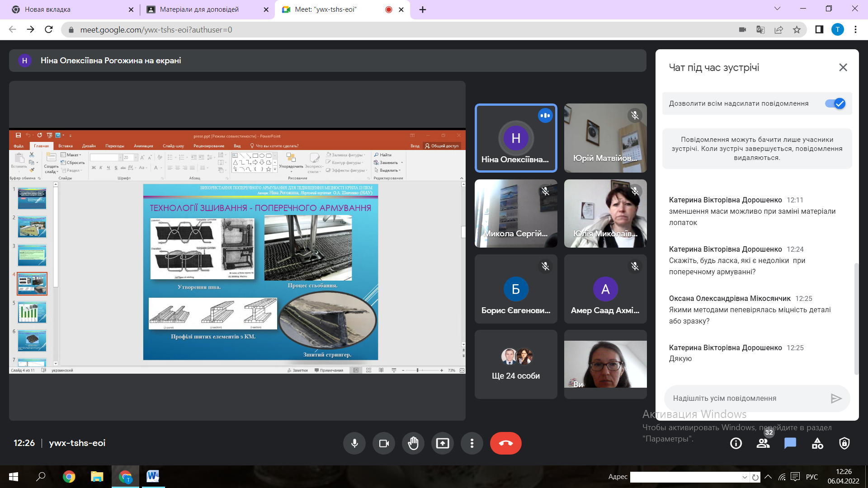Leave the call with red button
868x488 pixels.
click(x=505, y=443)
